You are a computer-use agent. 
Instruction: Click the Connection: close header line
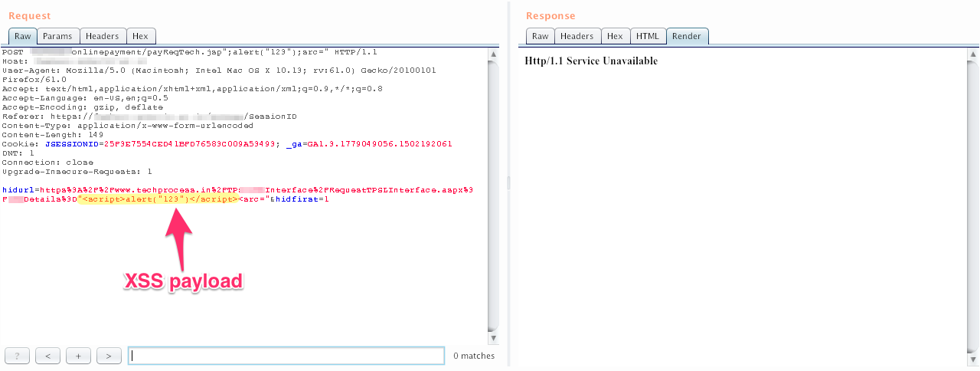47,163
